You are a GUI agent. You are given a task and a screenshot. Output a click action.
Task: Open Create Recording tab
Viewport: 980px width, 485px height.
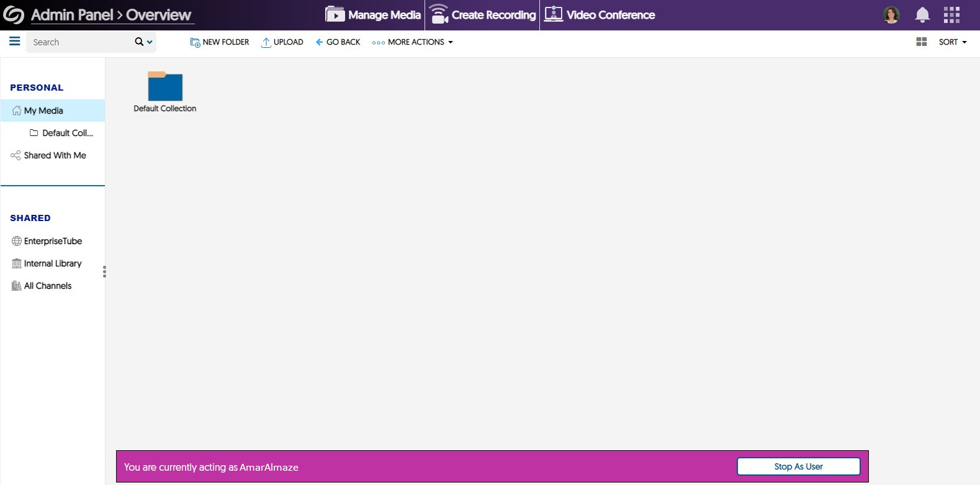482,15
